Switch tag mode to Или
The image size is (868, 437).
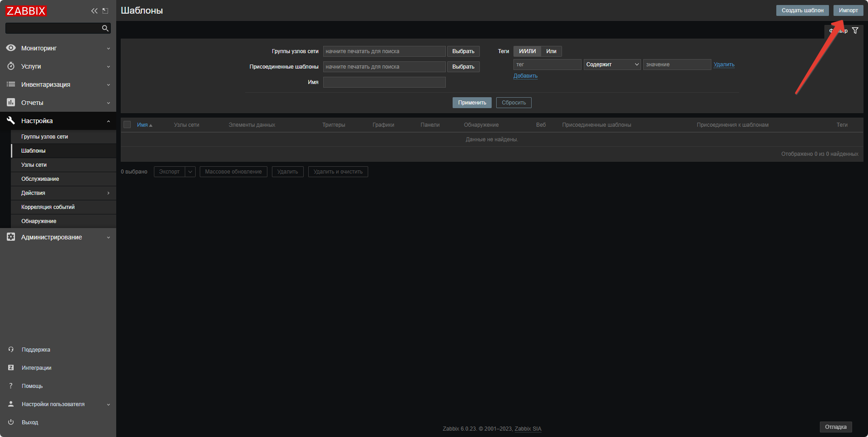point(551,51)
